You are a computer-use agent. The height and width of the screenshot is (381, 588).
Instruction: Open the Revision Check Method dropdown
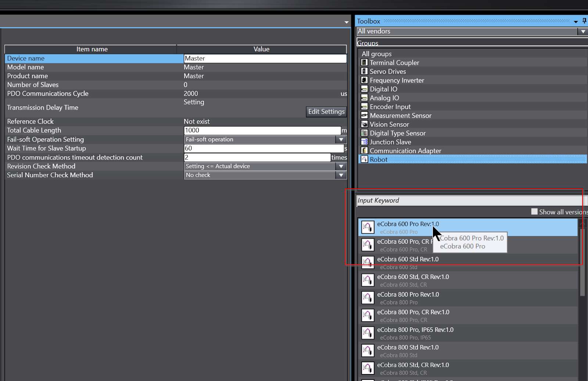click(x=341, y=166)
